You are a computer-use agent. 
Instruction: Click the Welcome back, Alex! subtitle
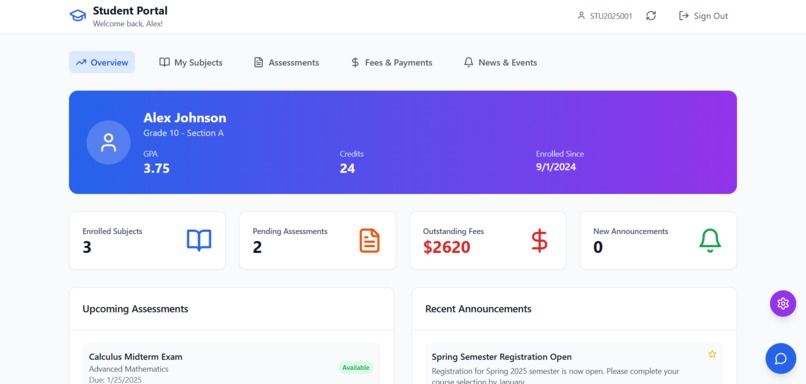[x=127, y=24]
